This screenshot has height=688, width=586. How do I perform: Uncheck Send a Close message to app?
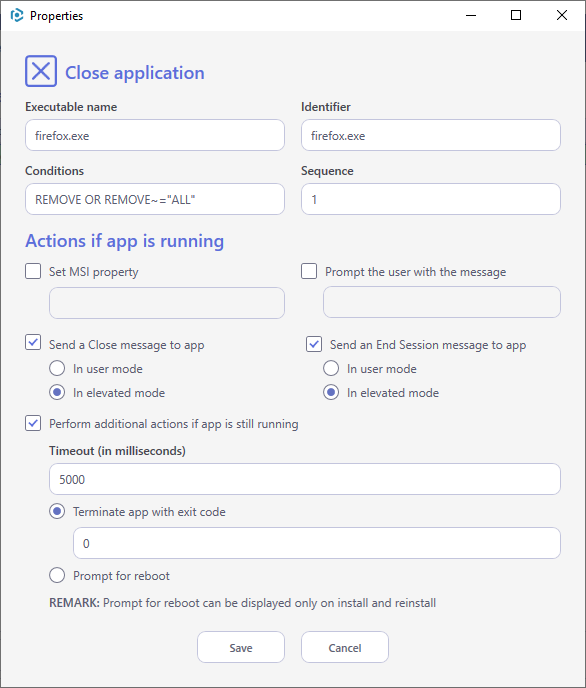[33, 342]
